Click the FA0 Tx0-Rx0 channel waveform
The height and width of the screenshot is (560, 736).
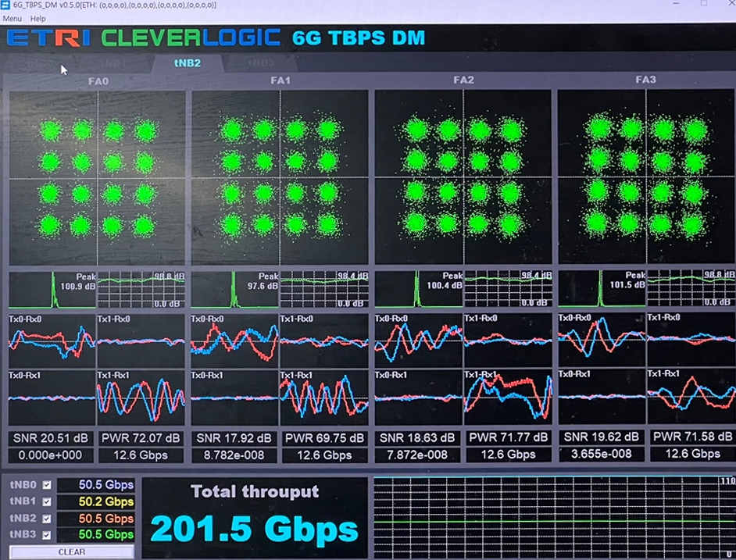pos(52,341)
